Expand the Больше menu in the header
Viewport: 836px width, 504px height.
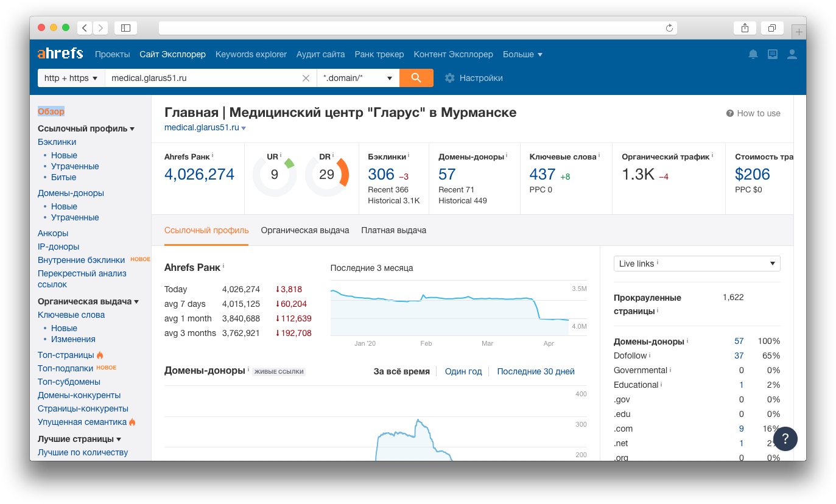tap(522, 54)
